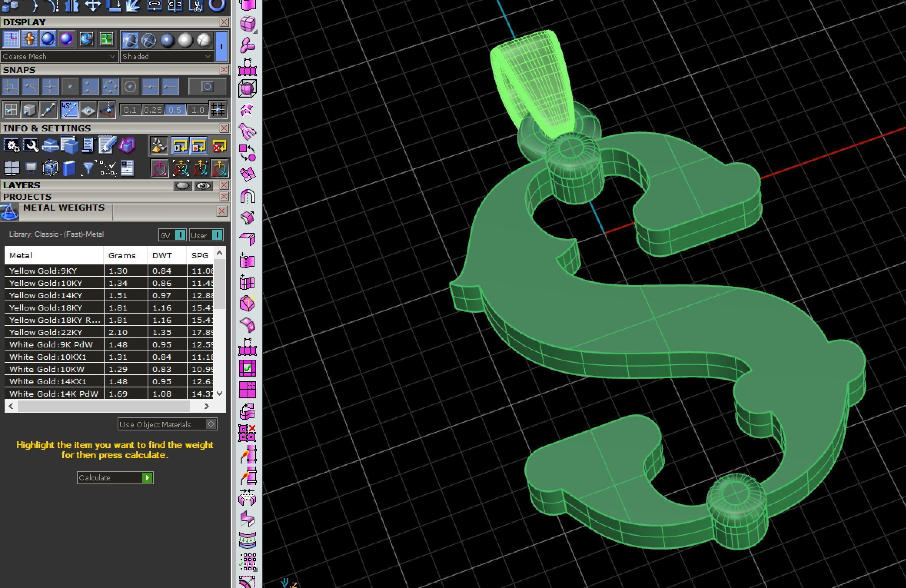906x588 pixels.
Task: Close the DISPLAY panel
Action: coord(224,22)
